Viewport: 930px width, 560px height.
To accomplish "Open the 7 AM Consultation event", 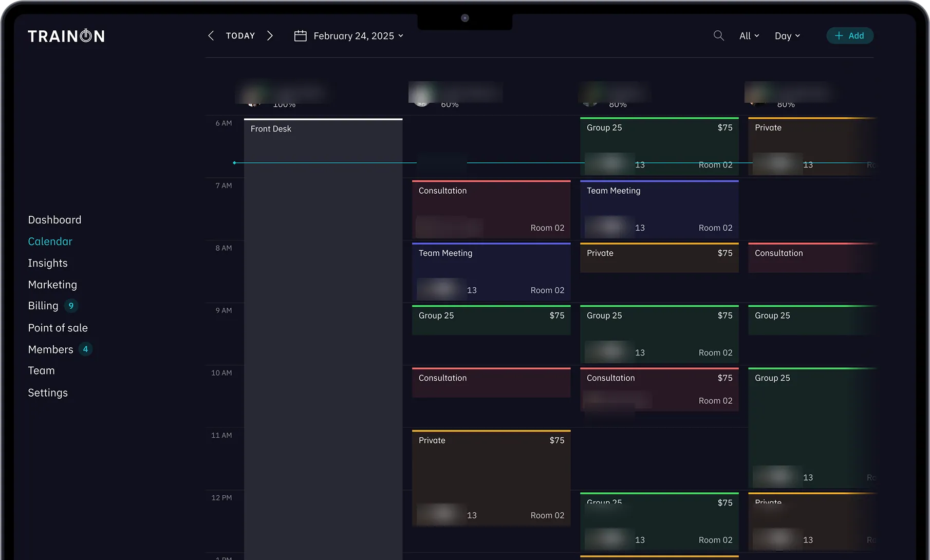I will click(x=491, y=209).
